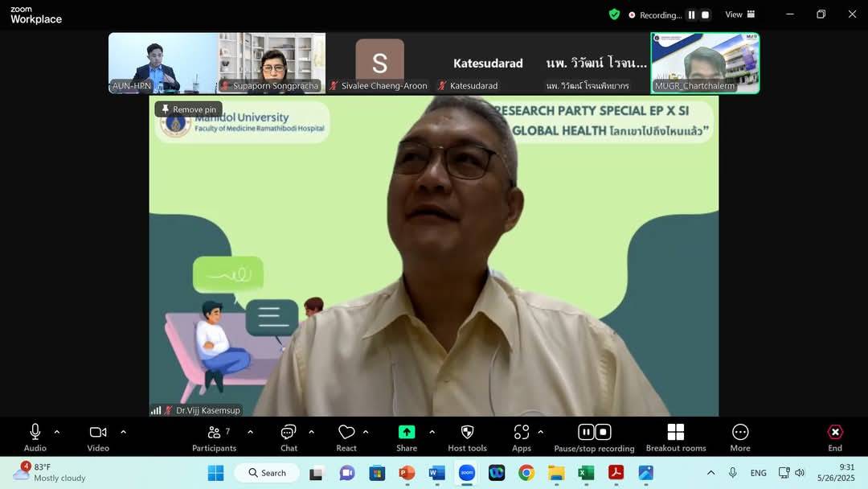
Task: Click End to leave meeting
Action: point(835,433)
